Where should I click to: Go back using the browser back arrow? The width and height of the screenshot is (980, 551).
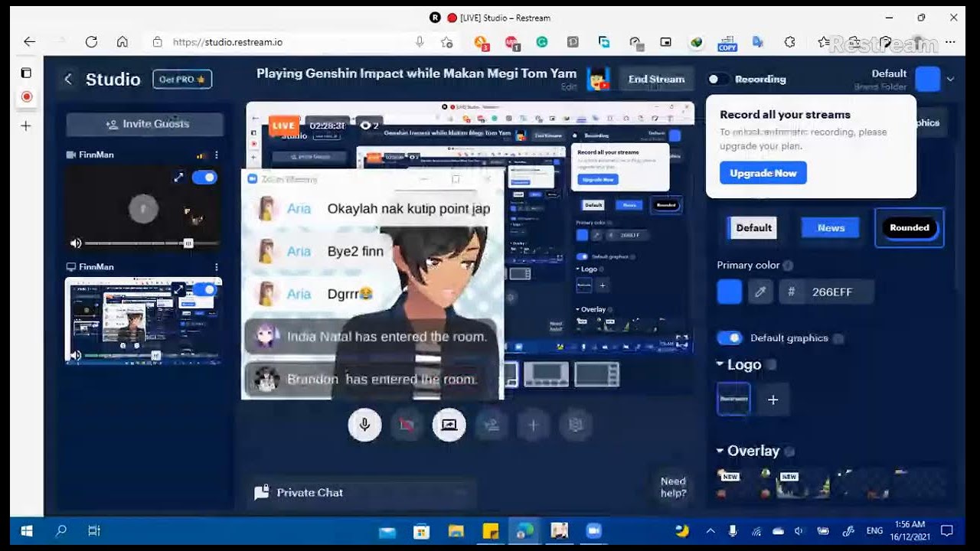click(30, 42)
